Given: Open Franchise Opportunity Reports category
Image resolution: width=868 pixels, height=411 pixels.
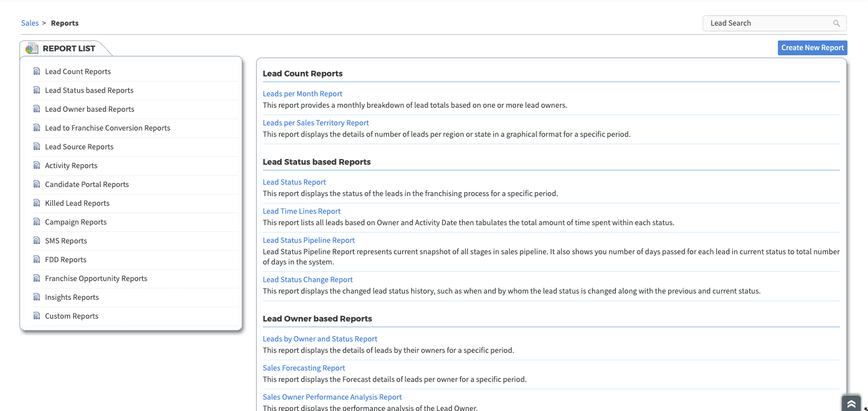Looking at the screenshot, I should (x=96, y=278).
